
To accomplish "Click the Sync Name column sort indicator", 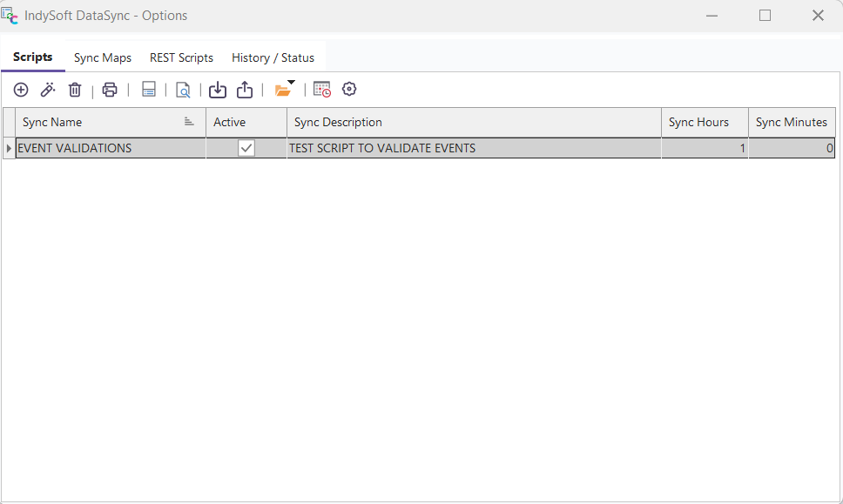I will [x=189, y=123].
